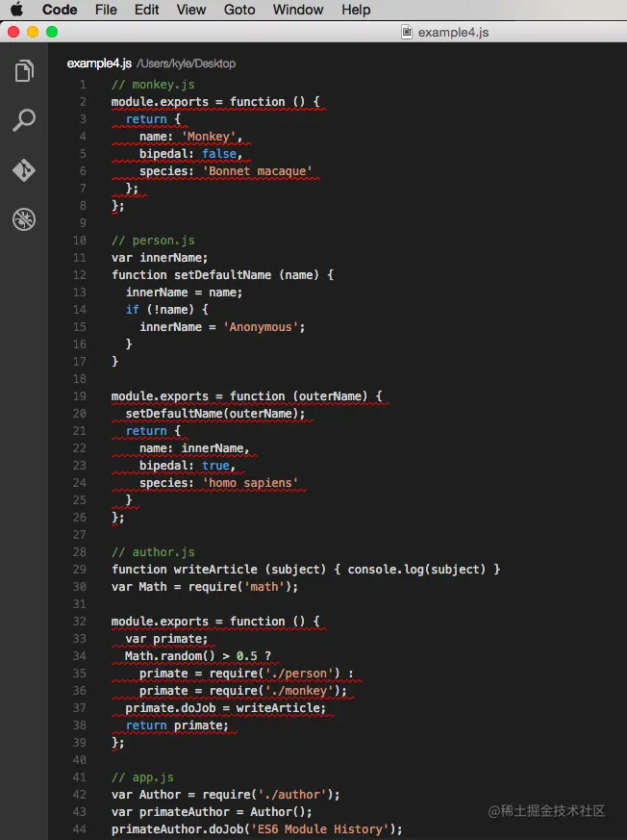Click the 'bipedal: false,' line
627x840 pixels.
(x=191, y=154)
